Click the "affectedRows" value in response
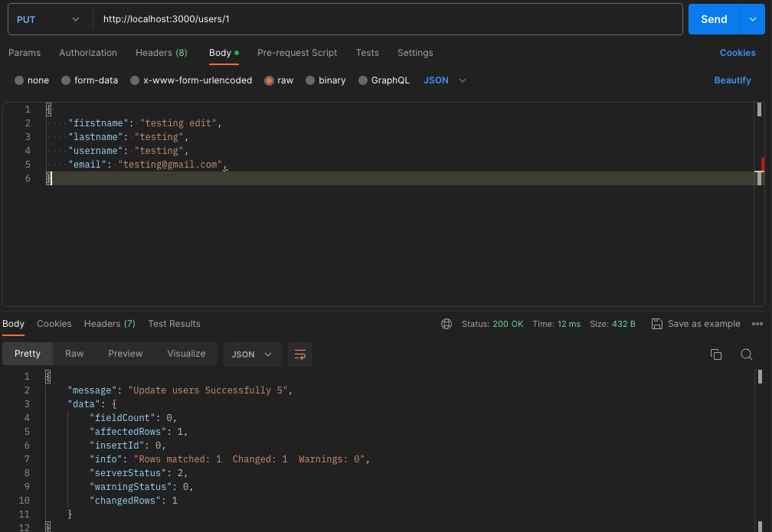The image size is (772, 532). (x=180, y=432)
